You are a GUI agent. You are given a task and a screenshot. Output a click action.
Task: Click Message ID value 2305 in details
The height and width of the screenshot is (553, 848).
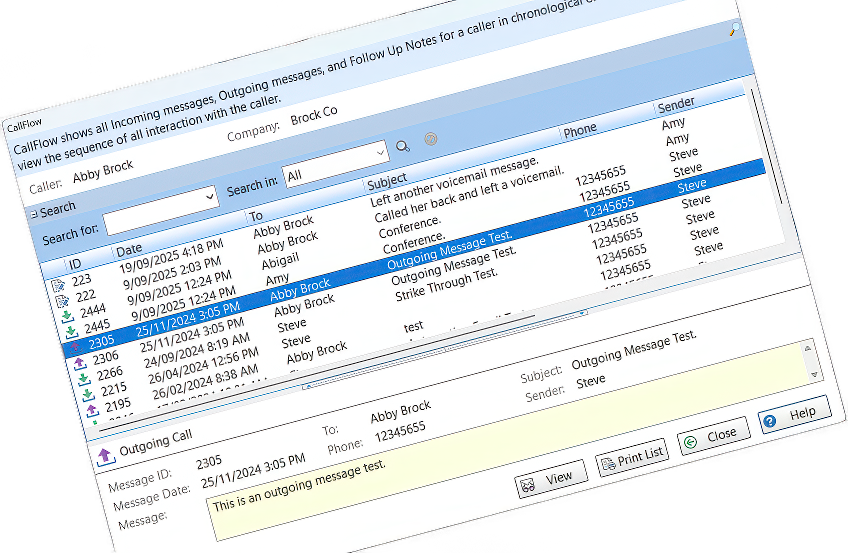[x=209, y=462]
